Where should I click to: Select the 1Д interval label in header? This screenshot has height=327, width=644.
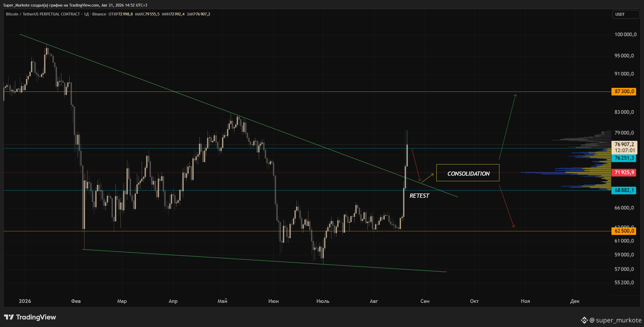coord(86,14)
